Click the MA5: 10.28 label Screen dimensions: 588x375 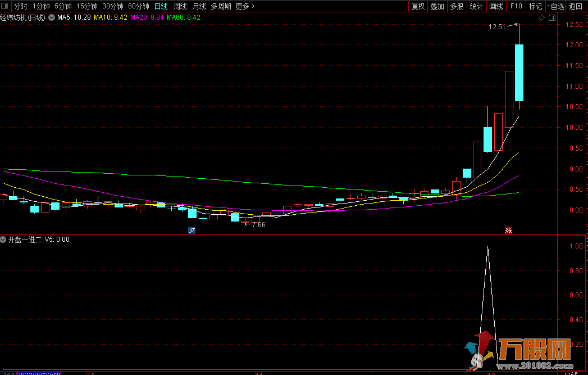(x=74, y=17)
